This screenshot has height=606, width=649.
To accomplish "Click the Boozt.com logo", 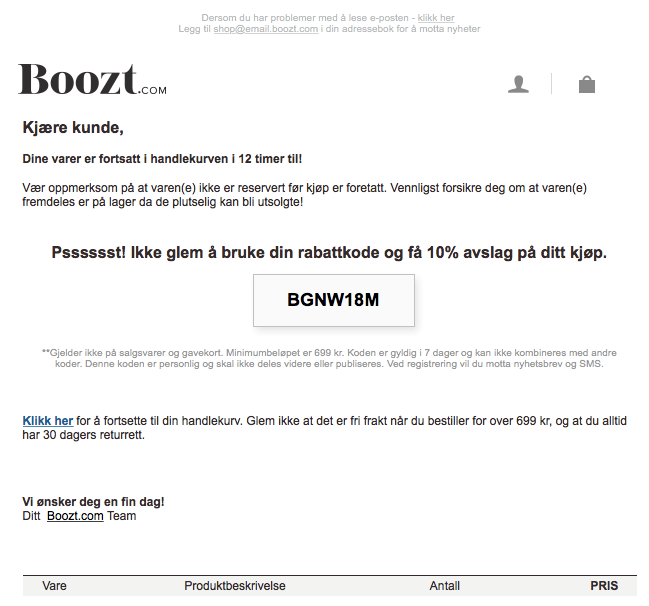I will [92, 79].
